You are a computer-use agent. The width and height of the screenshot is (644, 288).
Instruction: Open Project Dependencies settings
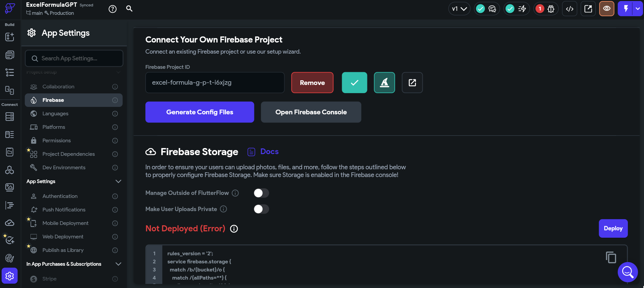tap(74, 154)
